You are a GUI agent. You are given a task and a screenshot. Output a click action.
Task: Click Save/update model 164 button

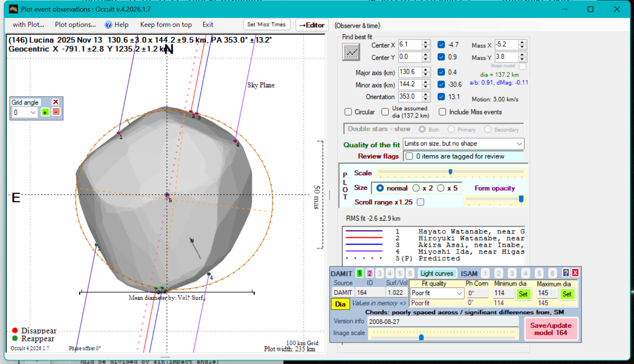tap(551, 329)
